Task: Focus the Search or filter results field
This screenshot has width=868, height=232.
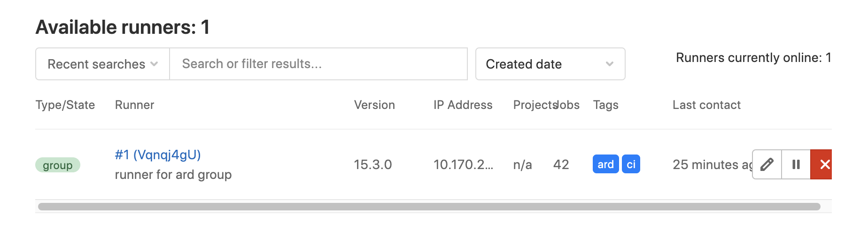Action: pyautogui.click(x=318, y=64)
